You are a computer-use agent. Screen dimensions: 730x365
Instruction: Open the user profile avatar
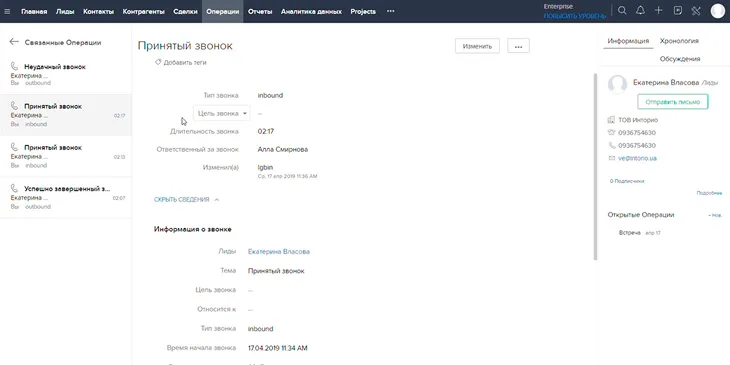coord(718,11)
